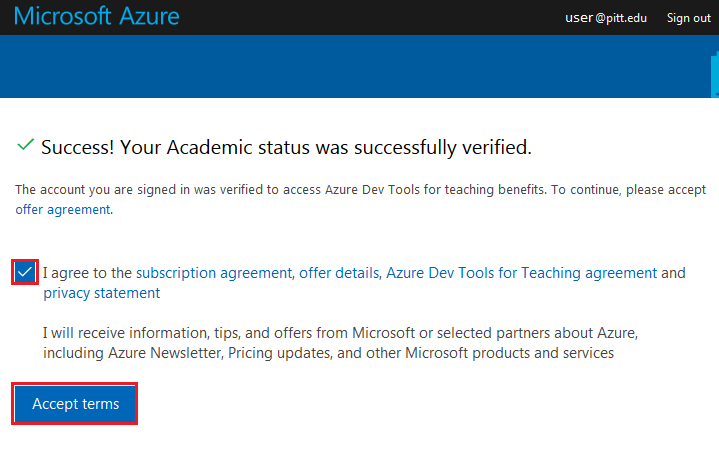Click the 'I agree to the' label text

click(x=88, y=272)
